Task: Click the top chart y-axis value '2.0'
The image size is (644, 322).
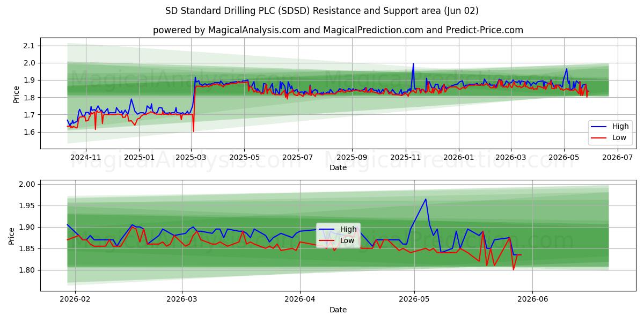Action: (30, 63)
